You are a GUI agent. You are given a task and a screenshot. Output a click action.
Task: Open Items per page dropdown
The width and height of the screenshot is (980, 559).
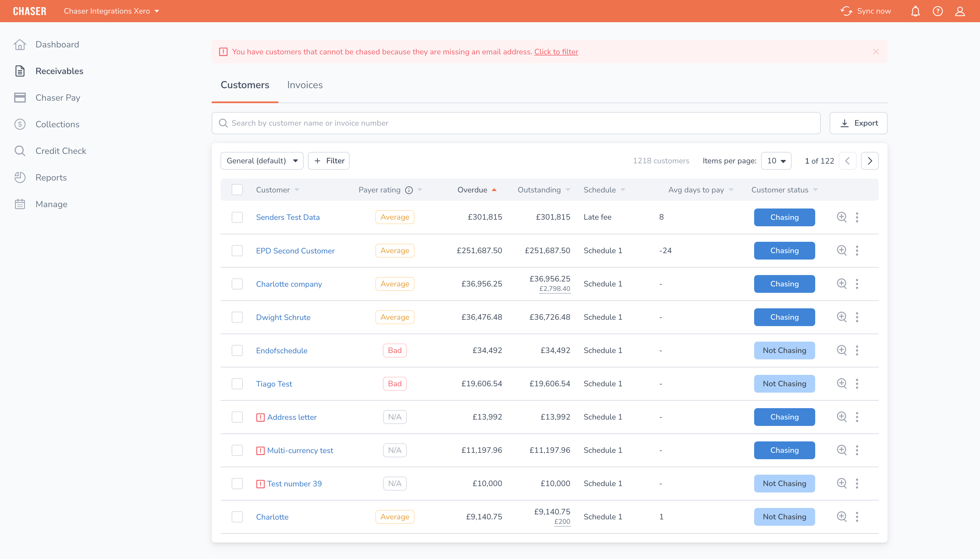pyautogui.click(x=776, y=161)
